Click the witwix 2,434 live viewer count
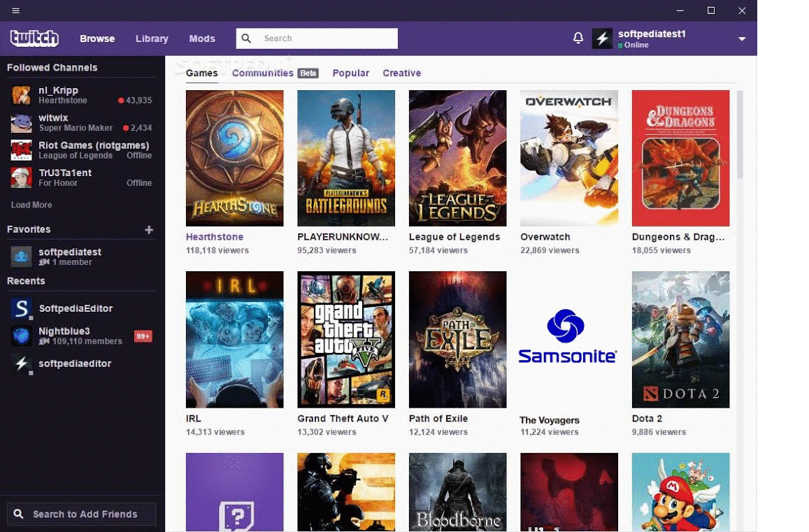This screenshot has height=532, width=809. point(137,127)
